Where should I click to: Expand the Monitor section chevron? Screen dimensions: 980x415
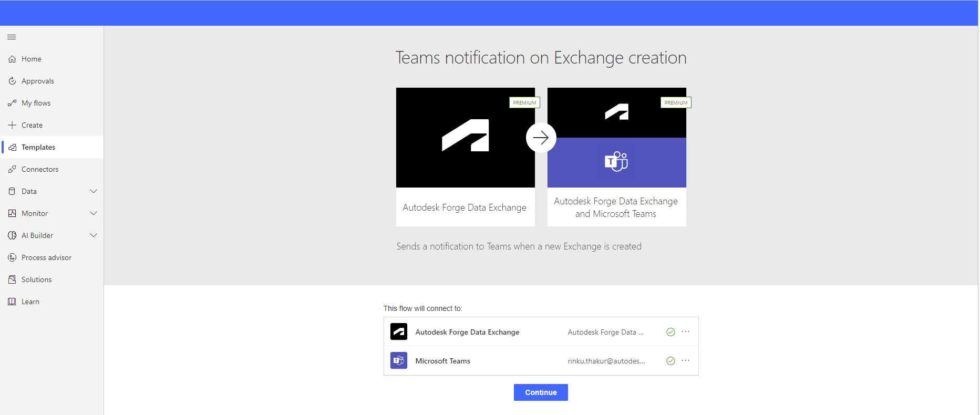point(94,213)
